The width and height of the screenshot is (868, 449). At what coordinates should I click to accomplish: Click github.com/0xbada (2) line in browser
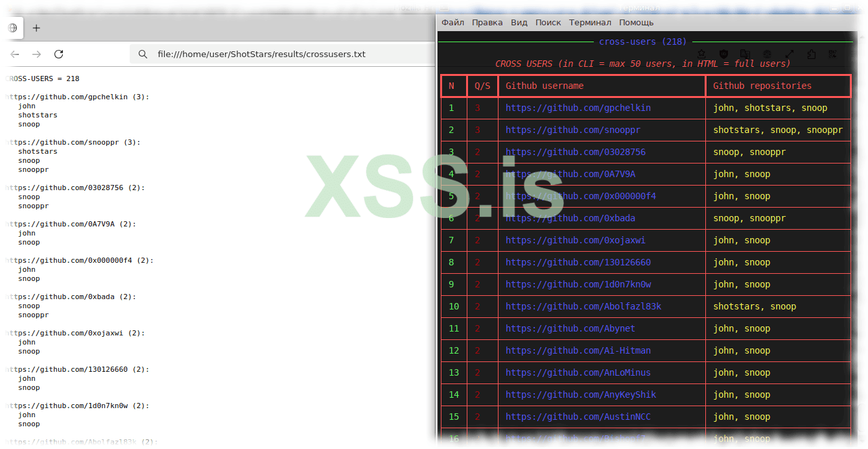71,297
